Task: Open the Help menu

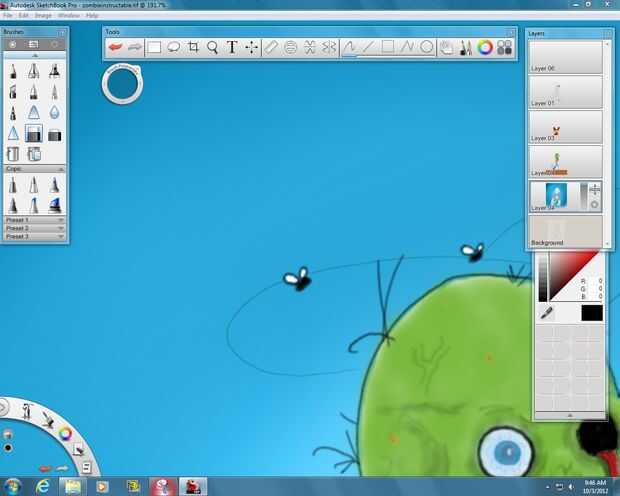Action: (92, 15)
